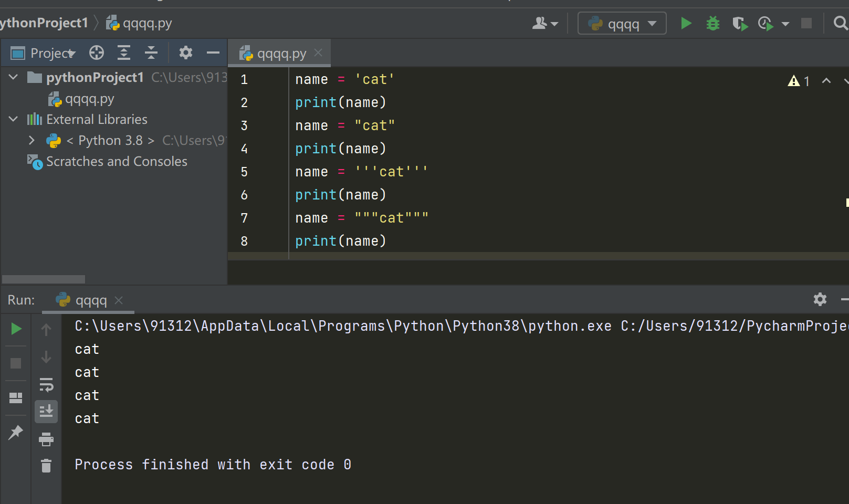
Task: Hide the Project tool window
Action: [x=213, y=52]
